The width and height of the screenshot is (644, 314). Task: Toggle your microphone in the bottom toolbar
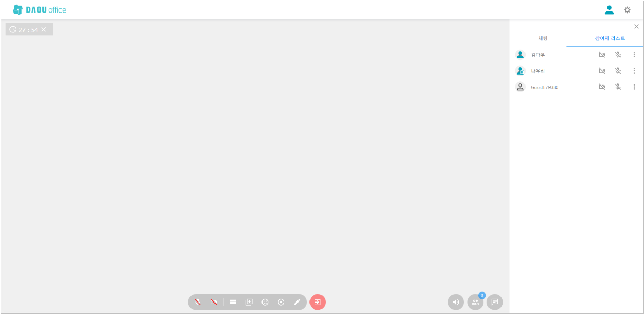pyautogui.click(x=198, y=302)
